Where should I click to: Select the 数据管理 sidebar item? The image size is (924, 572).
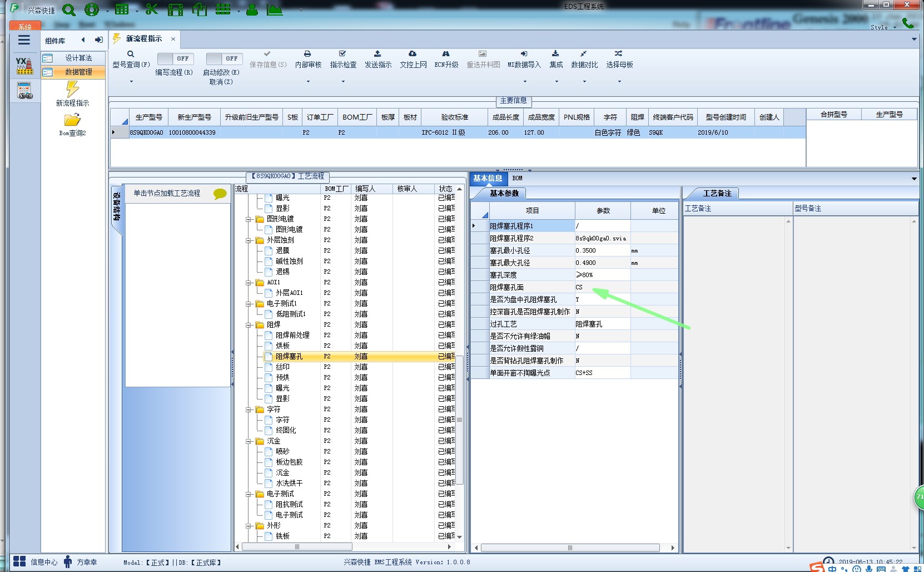coord(73,72)
